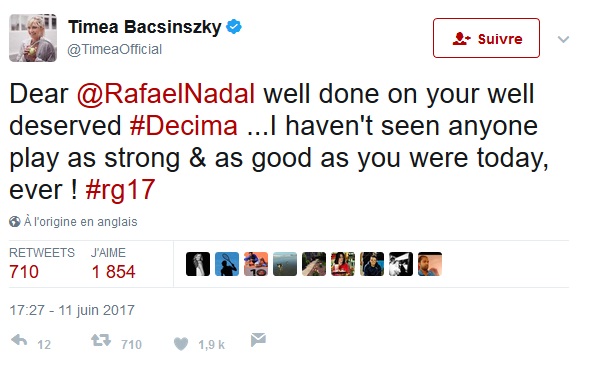Click the first liker avatar thumbnail
Image resolution: width=593 pixels, height=366 pixels.
tap(198, 264)
